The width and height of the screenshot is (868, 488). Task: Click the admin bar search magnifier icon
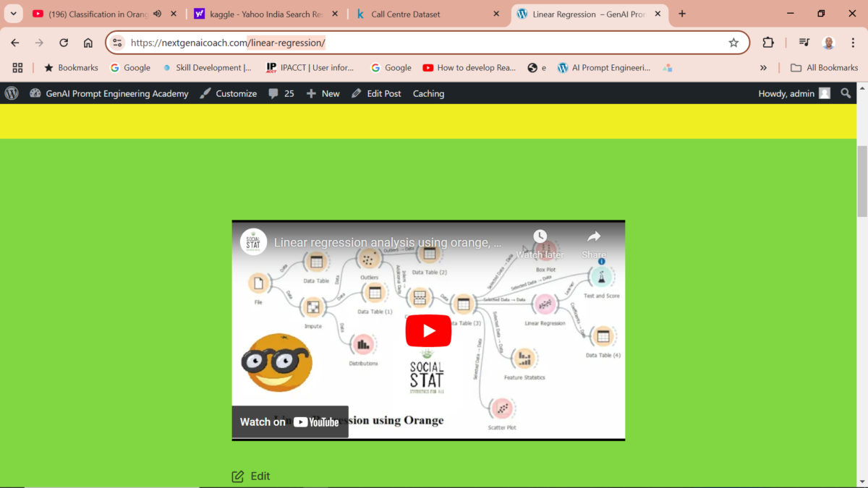[846, 93]
